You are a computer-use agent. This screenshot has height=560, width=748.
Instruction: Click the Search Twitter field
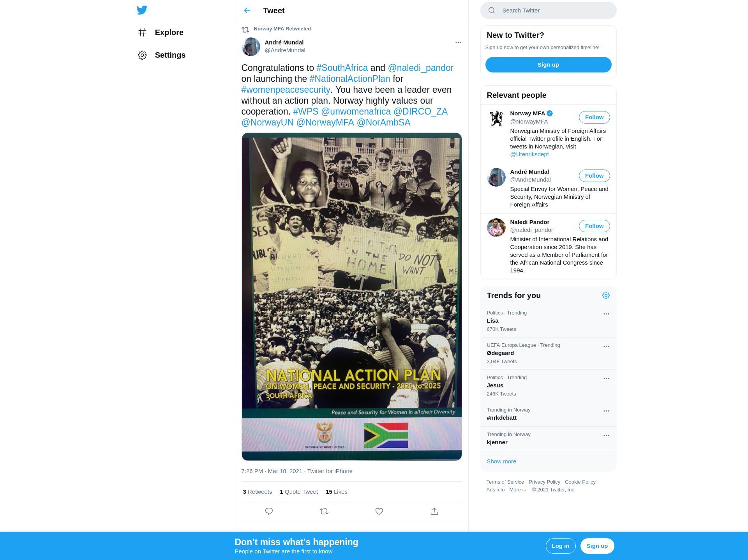548,11
